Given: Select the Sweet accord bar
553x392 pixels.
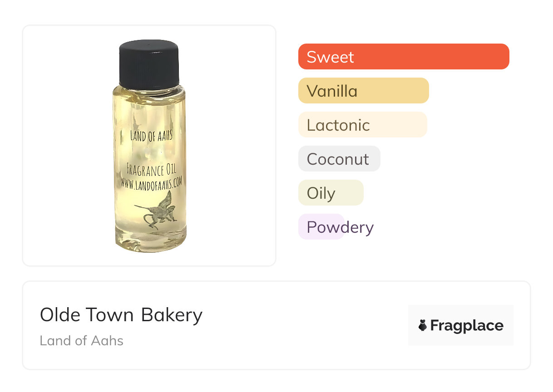Looking at the screenshot, I should pyautogui.click(x=403, y=57).
